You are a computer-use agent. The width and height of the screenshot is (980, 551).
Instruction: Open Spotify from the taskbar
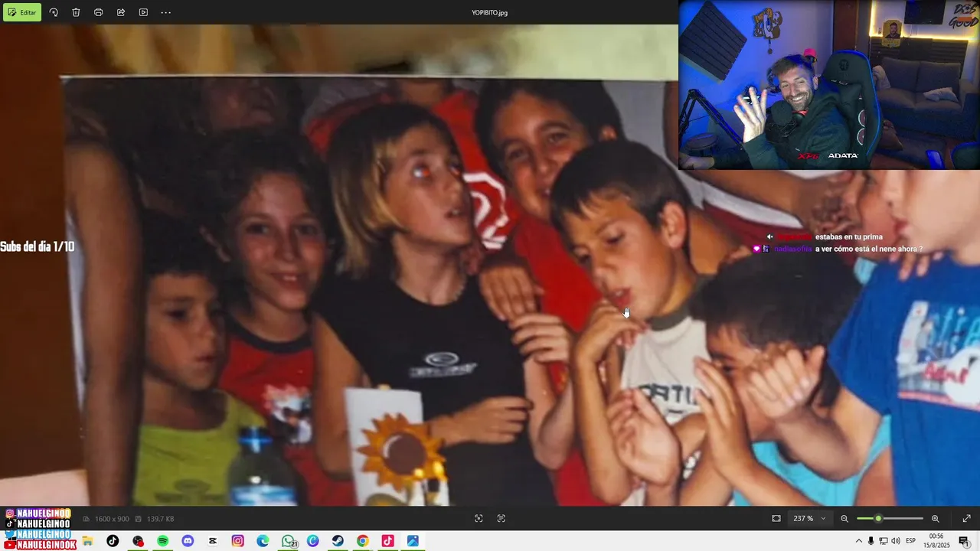point(163,541)
